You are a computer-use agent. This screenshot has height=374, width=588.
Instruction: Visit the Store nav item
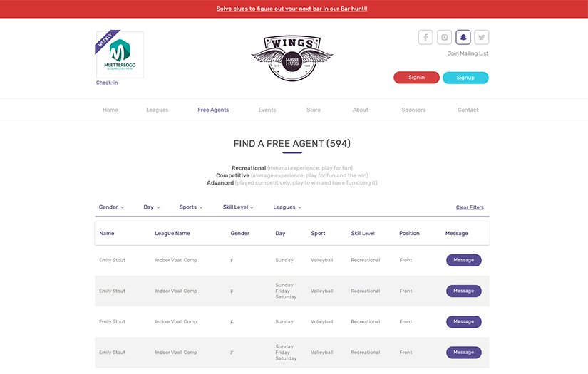tap(314, 110)
